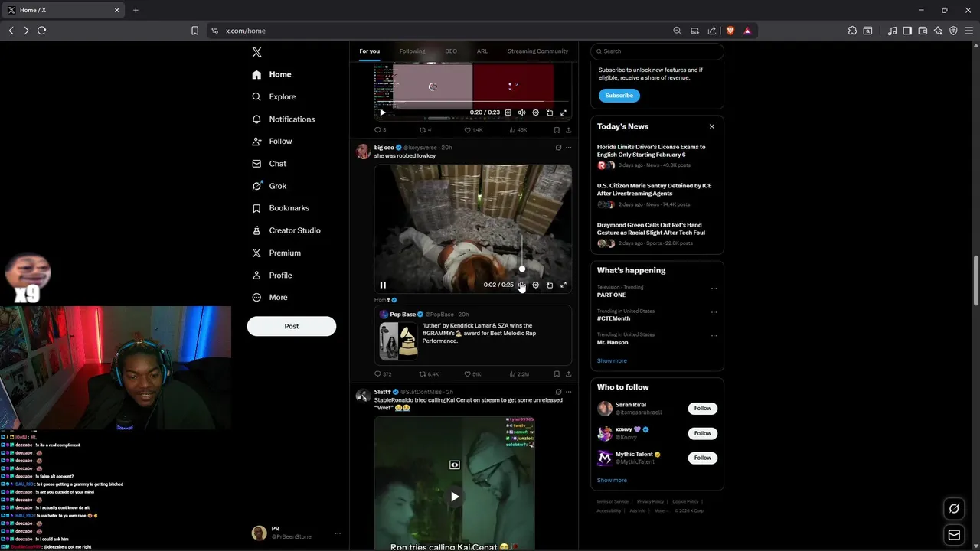
Task: Open more options on Slattt post
Action: pos(568,392)
